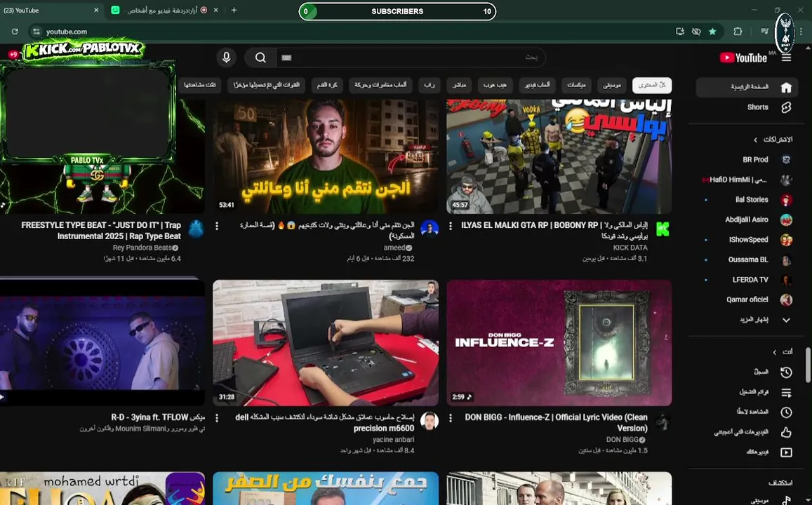Open options menu for DON BIGG Influence-Z video

click(x=450, y=418)
